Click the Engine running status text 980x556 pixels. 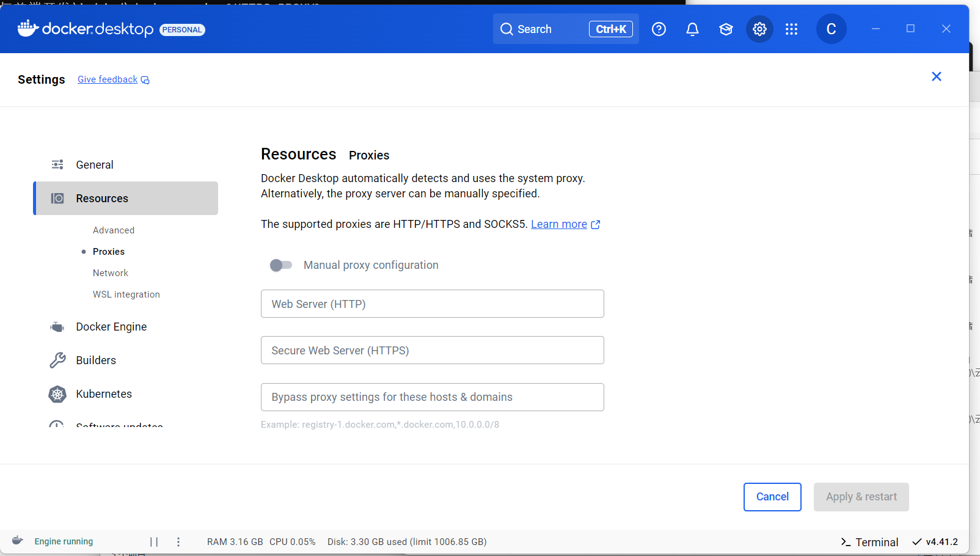tap(64, 541)
